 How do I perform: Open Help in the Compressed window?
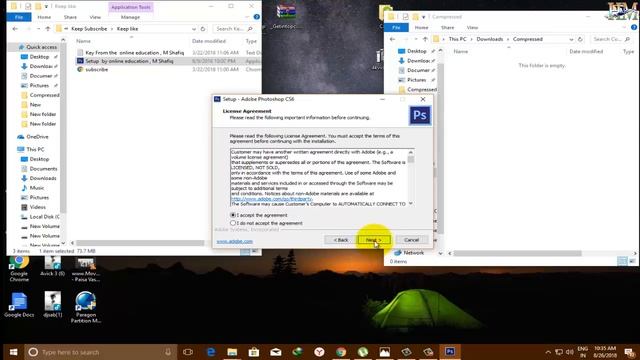point(634,27)
